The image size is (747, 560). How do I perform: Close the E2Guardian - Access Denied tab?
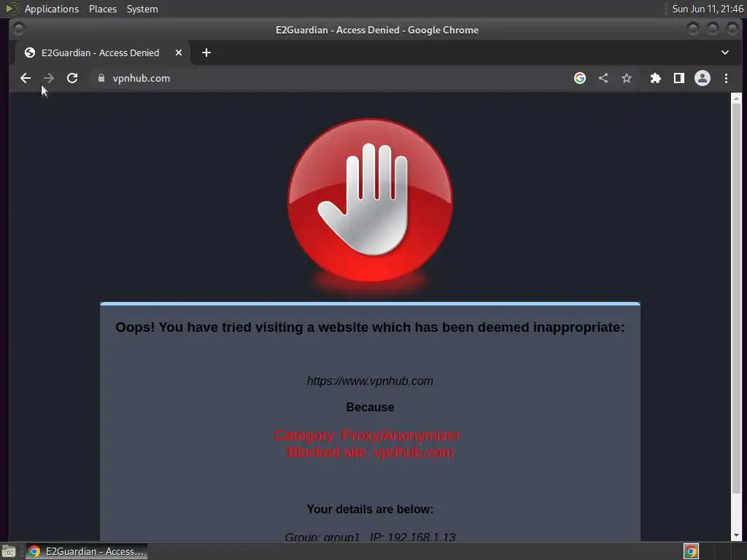(x=179, y=52)
